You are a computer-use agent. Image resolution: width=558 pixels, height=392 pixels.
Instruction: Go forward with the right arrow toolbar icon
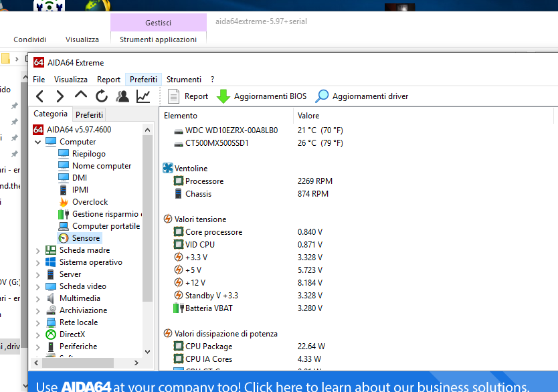point(60,96)
